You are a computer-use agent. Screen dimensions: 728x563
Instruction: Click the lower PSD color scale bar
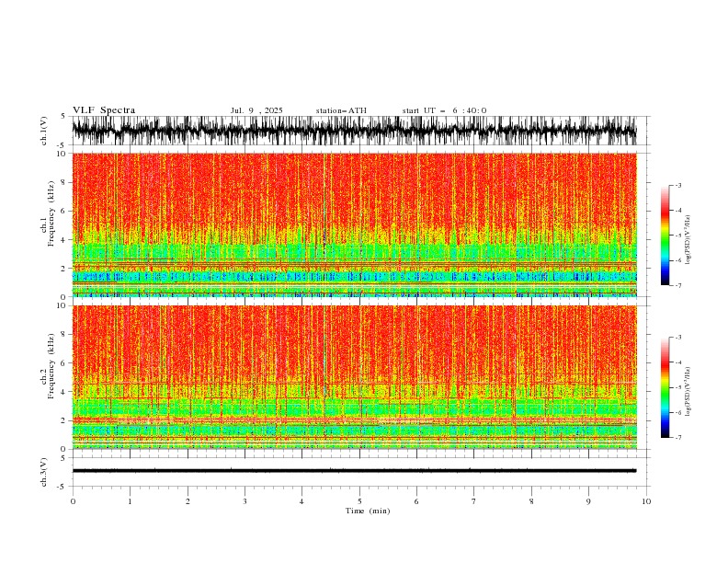[x=665, y=387]
